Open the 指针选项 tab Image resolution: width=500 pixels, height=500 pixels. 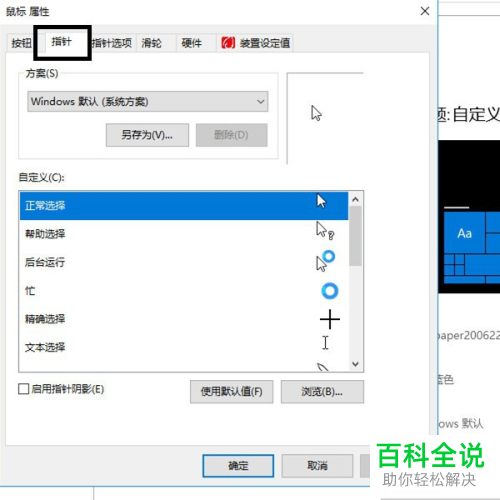tap(112, 43)
